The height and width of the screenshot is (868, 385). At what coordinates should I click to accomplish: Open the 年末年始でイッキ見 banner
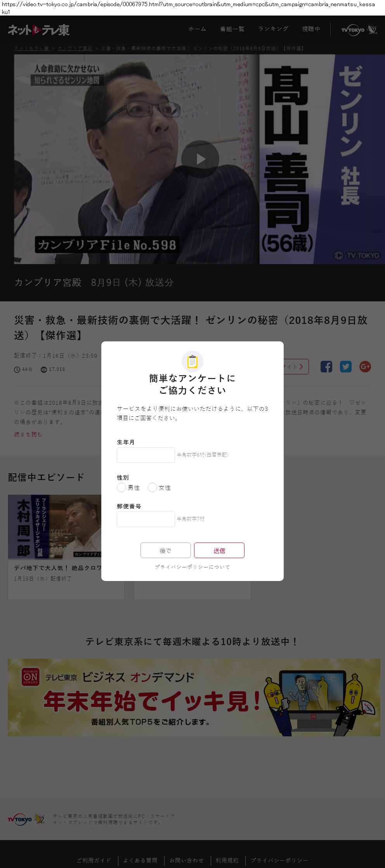click(194, 697)
